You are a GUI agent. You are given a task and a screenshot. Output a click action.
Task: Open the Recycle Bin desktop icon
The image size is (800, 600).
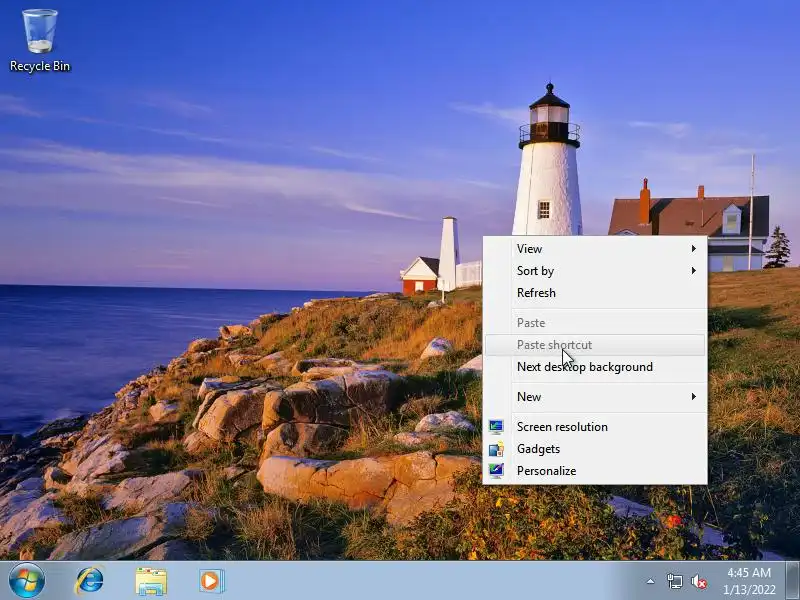pos(40,41)
